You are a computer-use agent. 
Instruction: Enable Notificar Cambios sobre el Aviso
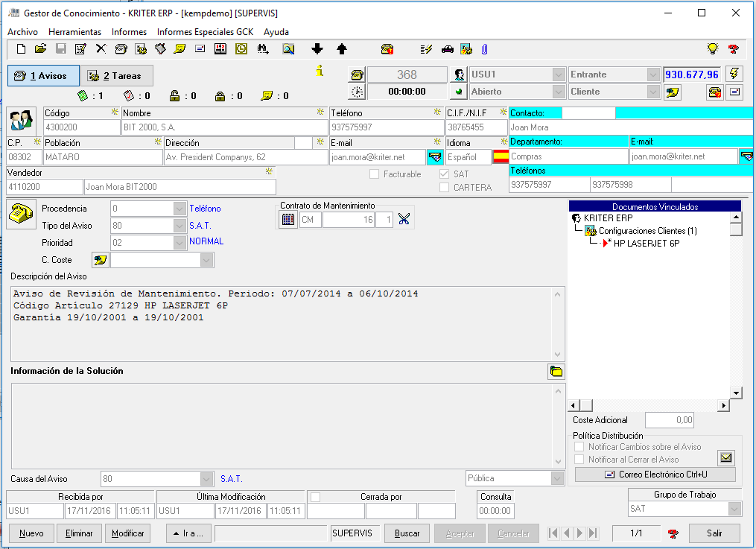point(579,447)
